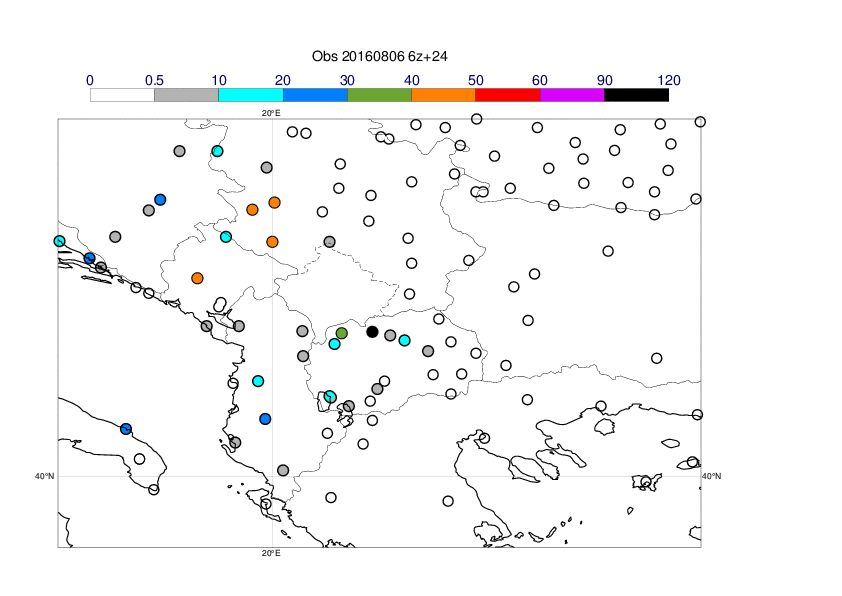This screenshot has width=842, height=596.
Task: Click the black 90 to 120 legend swatch
Action: pyautogui.click(x=637, y=95)
